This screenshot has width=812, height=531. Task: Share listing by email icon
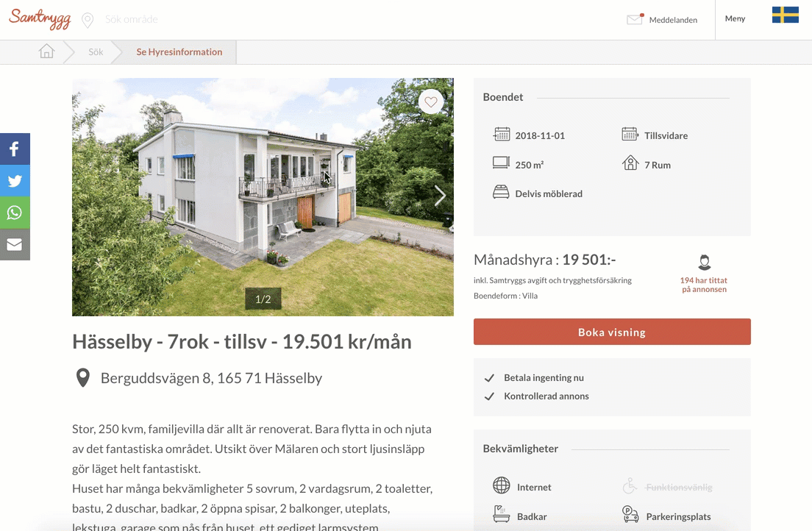tap(15, 244)
